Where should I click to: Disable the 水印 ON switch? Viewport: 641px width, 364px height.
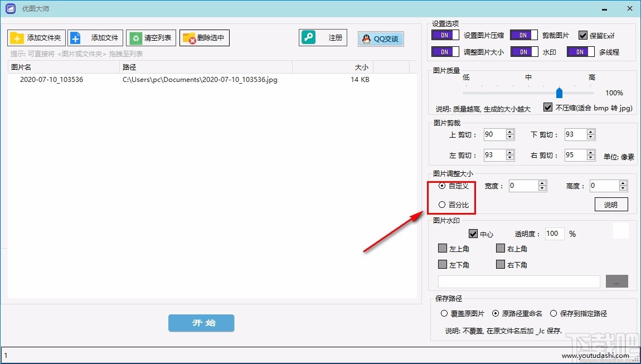tap(523, 51)
